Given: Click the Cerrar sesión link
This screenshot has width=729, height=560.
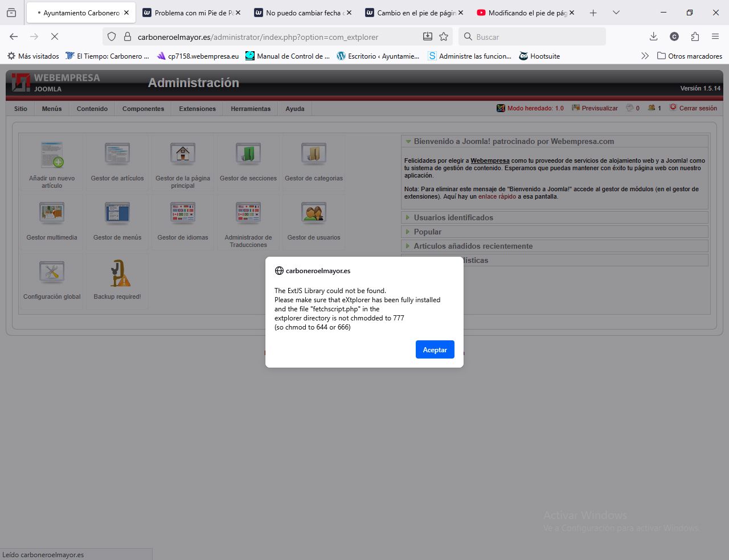Looking at the screenshot, I should (698, 108).
